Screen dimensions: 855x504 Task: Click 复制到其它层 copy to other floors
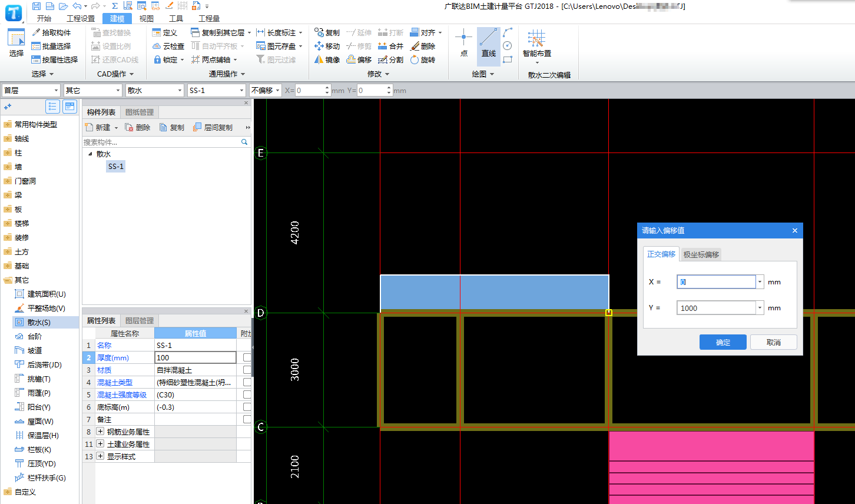point(221,32)
